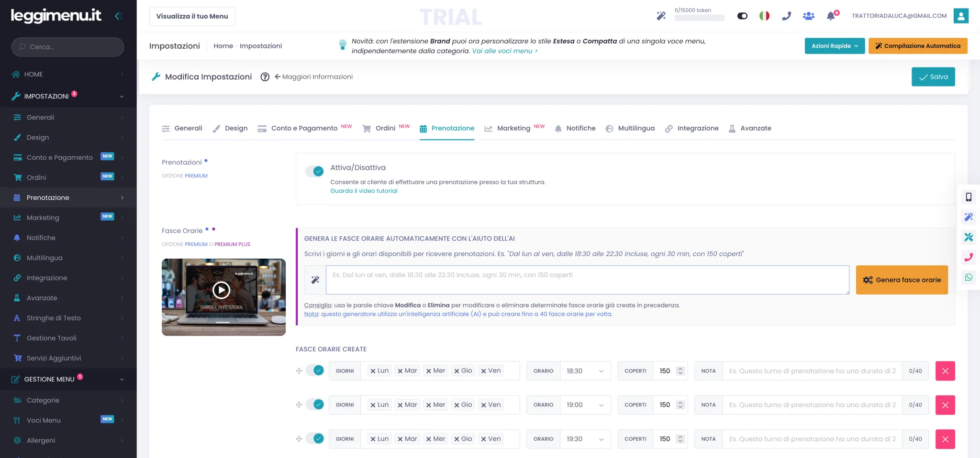This screenshot has height=458, width=980.
Task: Switch to the Notifiche tab
Action: (x=575, y=128)
